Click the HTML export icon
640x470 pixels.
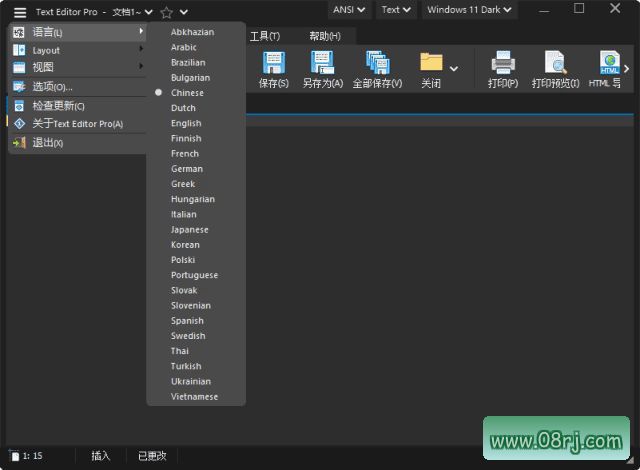point(609,64)
